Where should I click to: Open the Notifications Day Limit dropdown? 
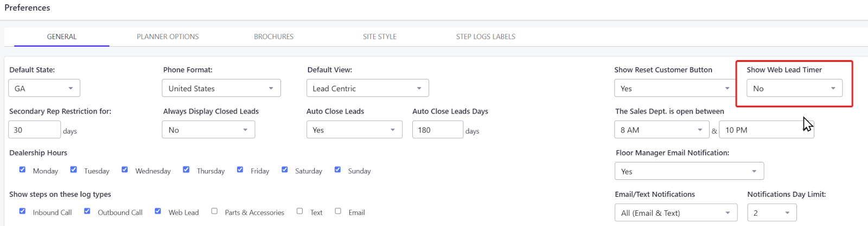pos(771,213)
